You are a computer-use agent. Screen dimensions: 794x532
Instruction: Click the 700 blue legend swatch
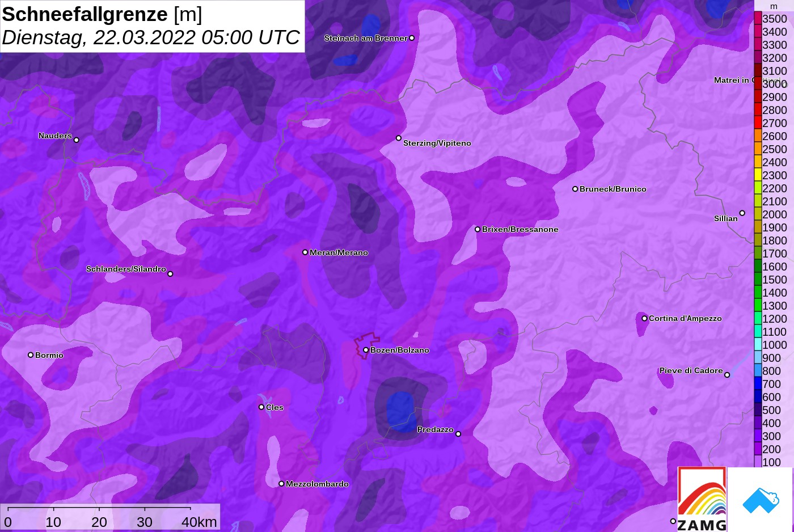click(758, 384)
